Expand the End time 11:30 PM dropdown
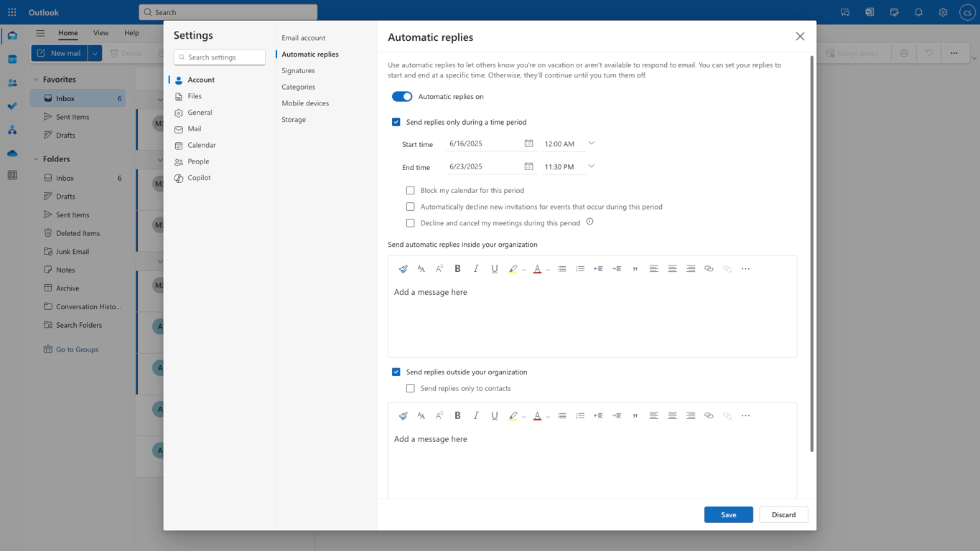The height and width of the screenshot is (551, 980). click(x=592, y=166)
